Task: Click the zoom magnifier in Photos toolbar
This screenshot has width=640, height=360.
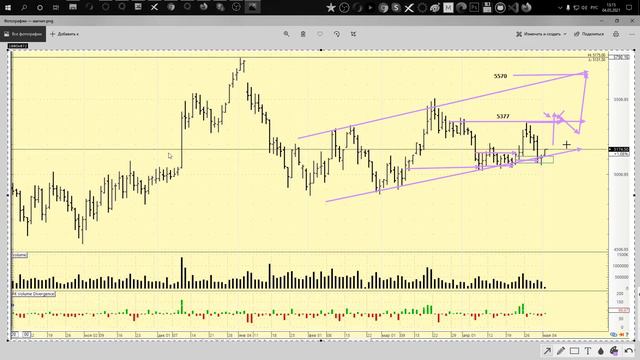Action: 287,34
